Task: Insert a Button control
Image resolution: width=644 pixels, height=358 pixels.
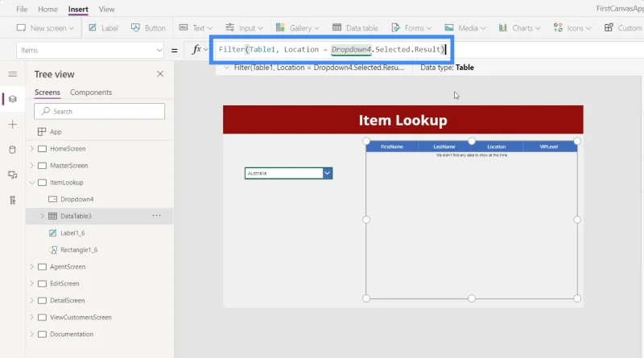Action: (148, 28)
